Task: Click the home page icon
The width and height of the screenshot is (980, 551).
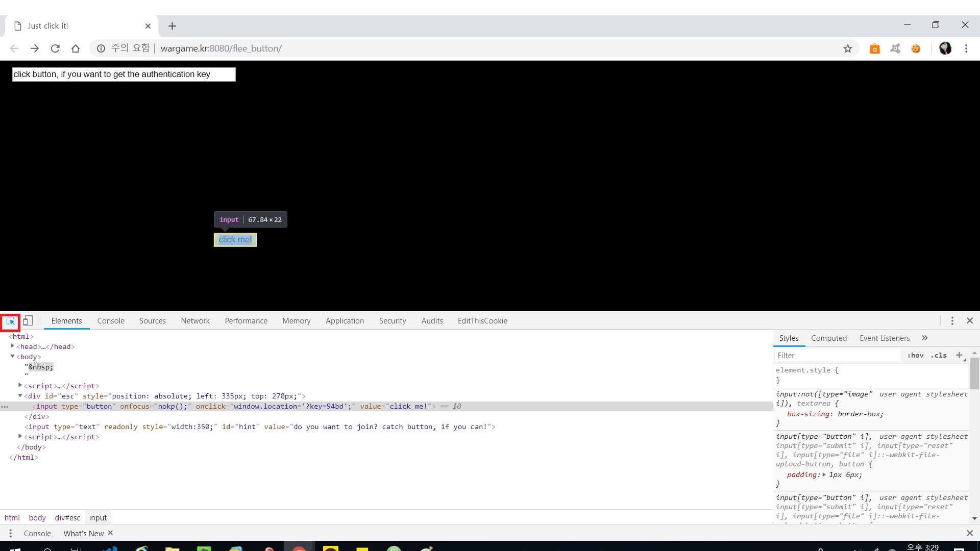Action: (x=76, y=48)
